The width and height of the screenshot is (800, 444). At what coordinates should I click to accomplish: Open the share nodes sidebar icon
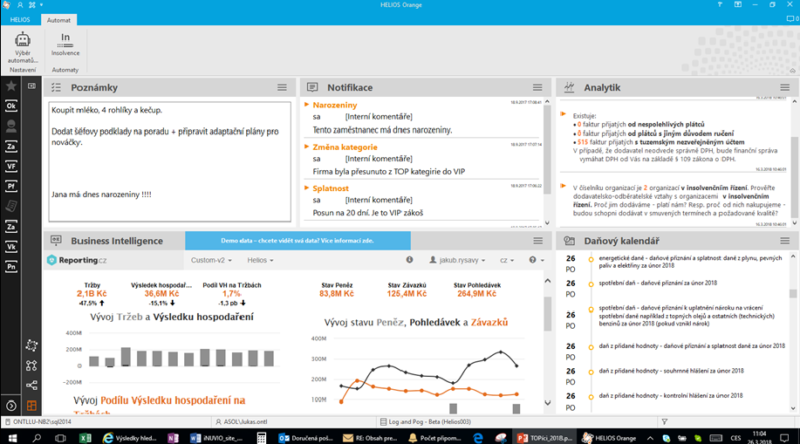pyautogui.click(x=32, y=385)
